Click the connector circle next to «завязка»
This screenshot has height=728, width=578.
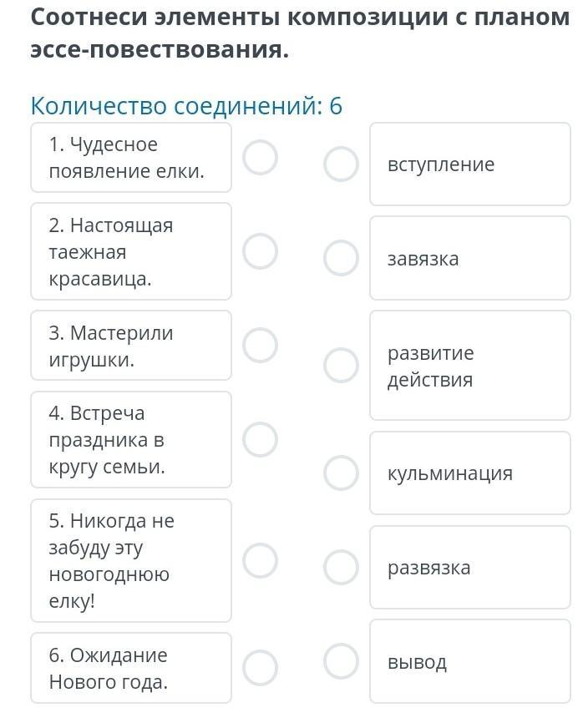click(341, 258)
